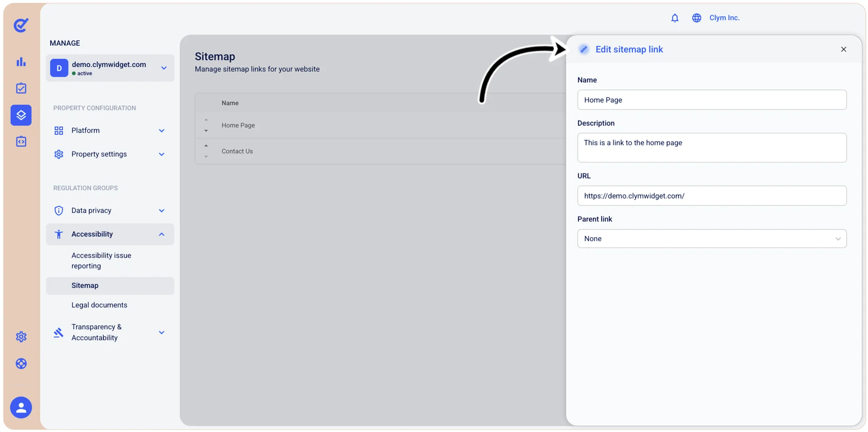This screenshot has width=868, height=432.
Task: Expand the Platform section chevron
Action: [162, 131]
